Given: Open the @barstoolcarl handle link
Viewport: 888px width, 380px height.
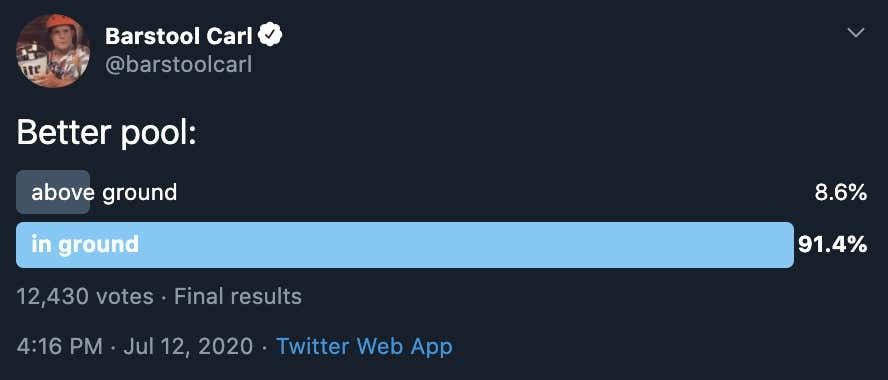Looking at the screenshot, I should (x=178, y=66).
